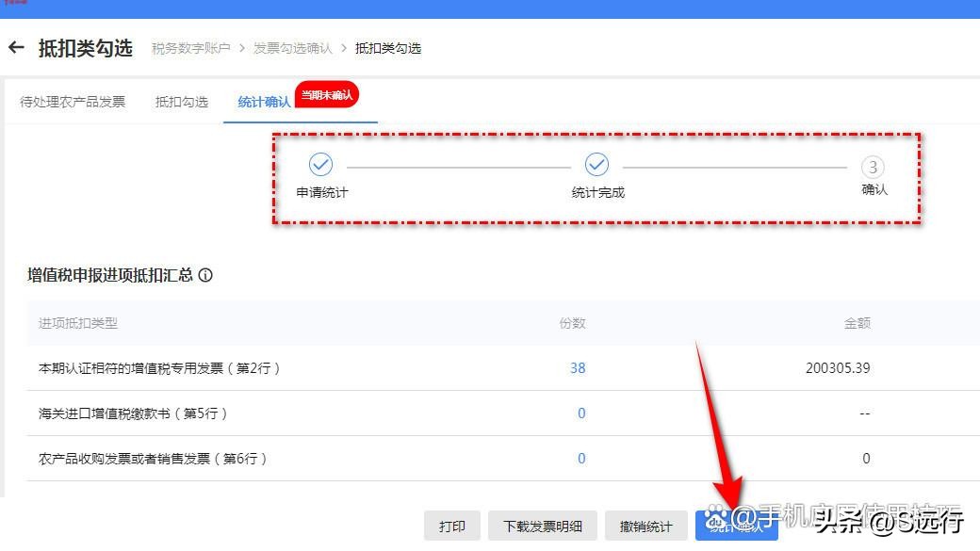Click the red 当期未确认 badge
Screen dimensions: 980x551
(x=326, y=94)
